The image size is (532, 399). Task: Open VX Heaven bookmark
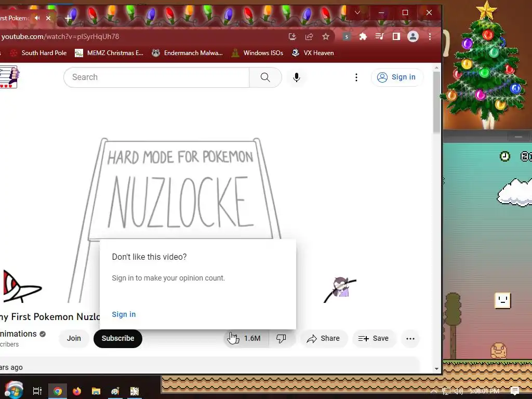(313, 53)
